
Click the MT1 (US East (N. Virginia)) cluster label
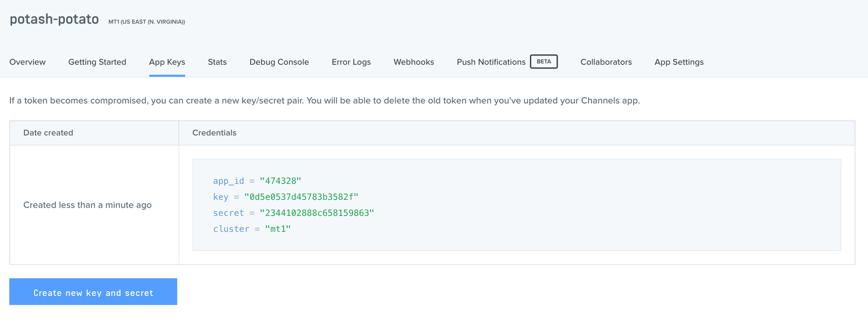point(146,22)
